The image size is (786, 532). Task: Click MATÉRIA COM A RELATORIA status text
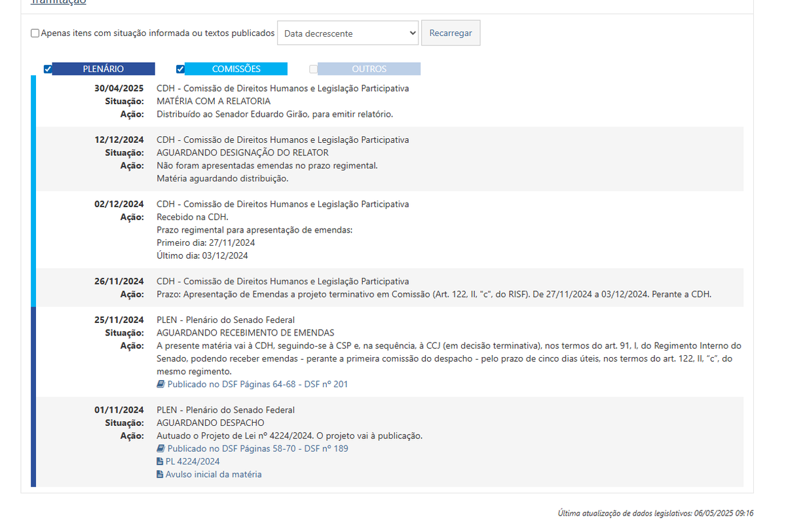point(214,102)
